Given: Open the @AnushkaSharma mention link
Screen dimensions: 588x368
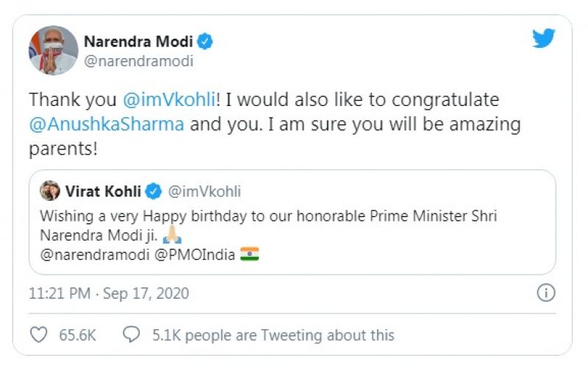Looking at the screenshot, I should [x=107, y=124].
